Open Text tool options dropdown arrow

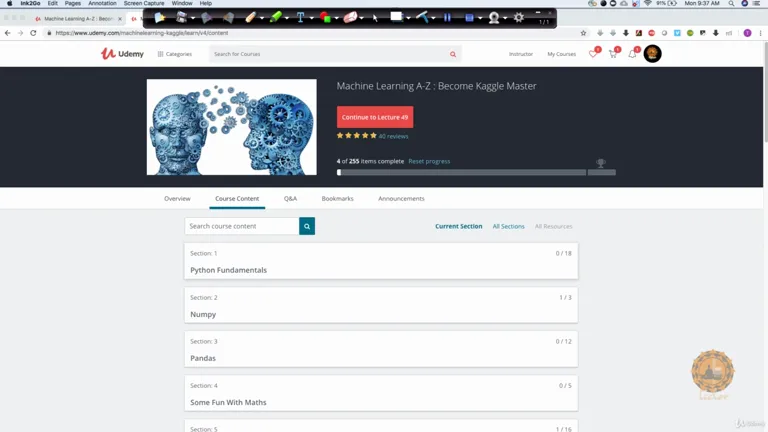click(312, 19)
